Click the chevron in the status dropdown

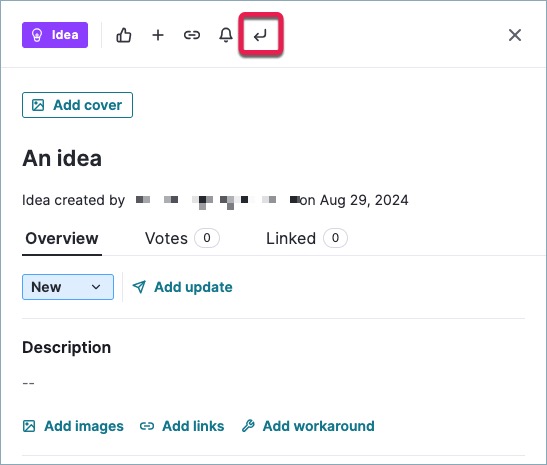click(x=96, y=287)
